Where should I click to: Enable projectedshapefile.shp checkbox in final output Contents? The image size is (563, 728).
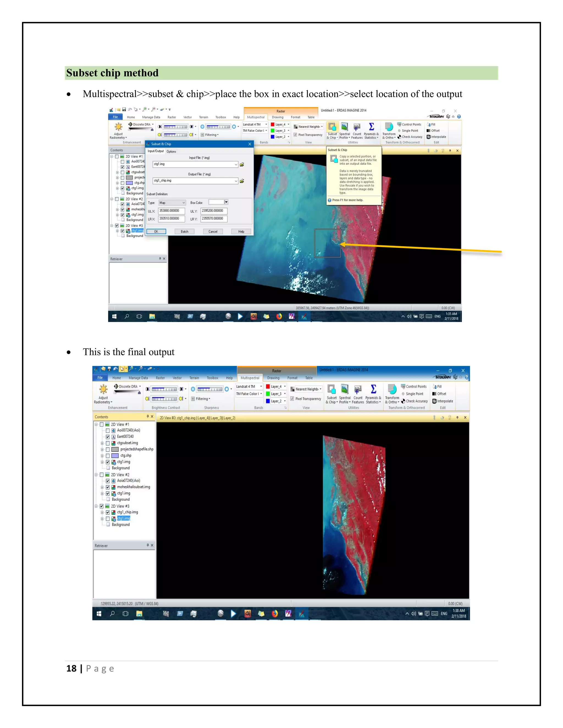pyautogui.click(x=108, y=449)
